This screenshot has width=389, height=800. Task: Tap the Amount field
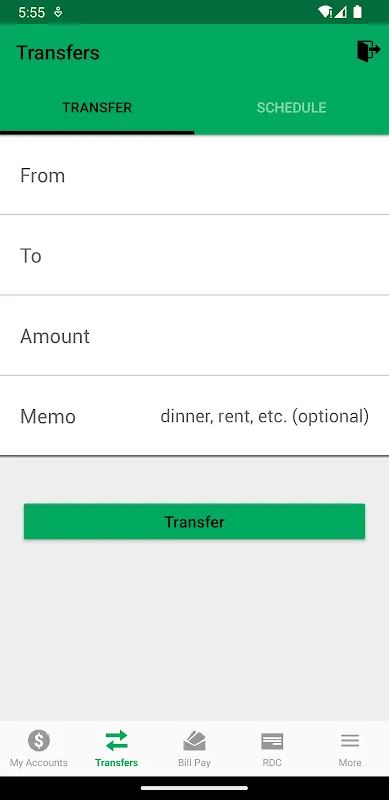click(194, 336)
